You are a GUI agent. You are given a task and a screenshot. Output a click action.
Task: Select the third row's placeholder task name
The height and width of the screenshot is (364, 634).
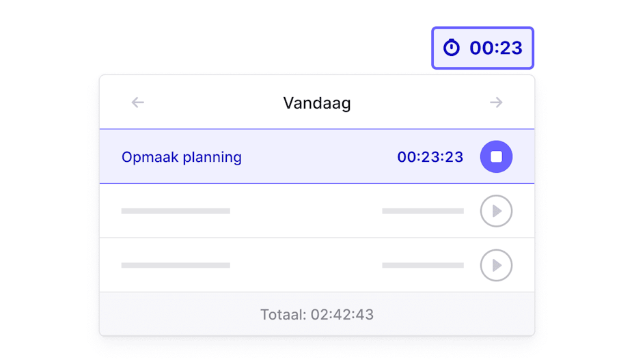(x=176, y=265)
